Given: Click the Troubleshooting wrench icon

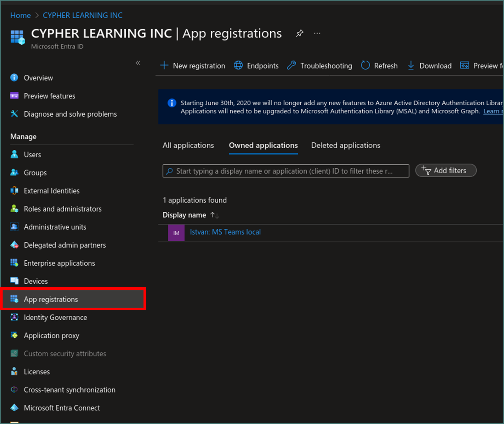Looking at the screenshot, I should 291,65.
